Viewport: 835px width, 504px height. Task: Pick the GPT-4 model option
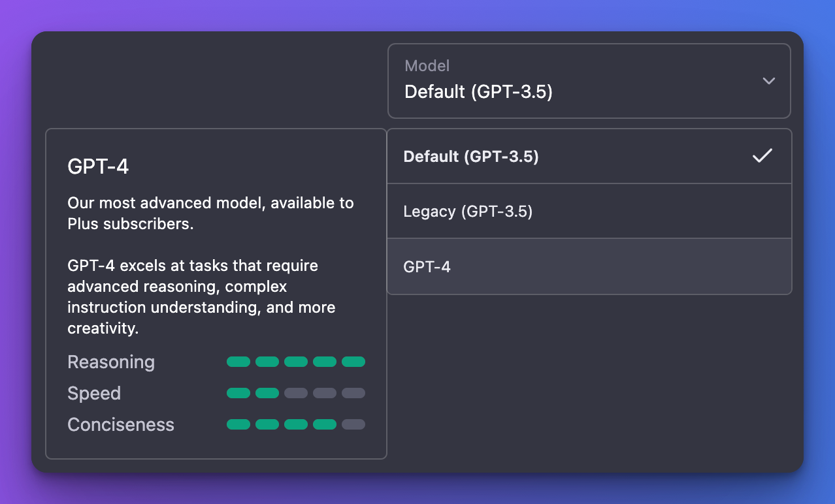point(589,266)
